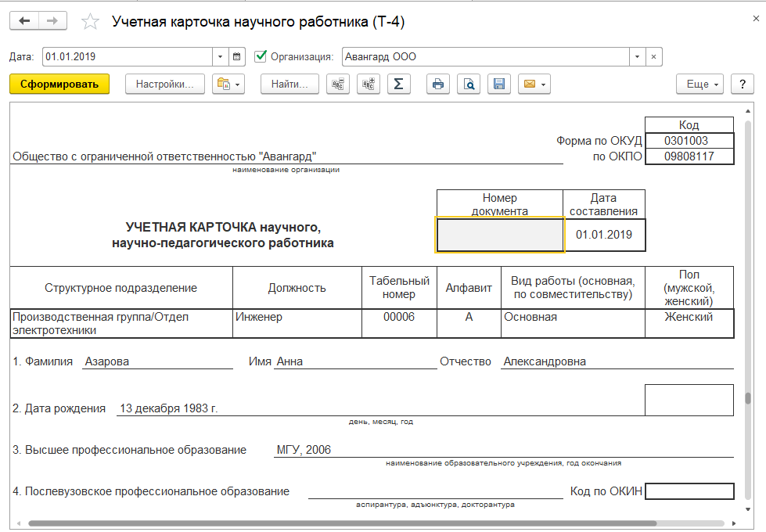Open the calendar picker for the Дата field
Viewport: 766px width, 532px height.
click(x=237, y=57)
